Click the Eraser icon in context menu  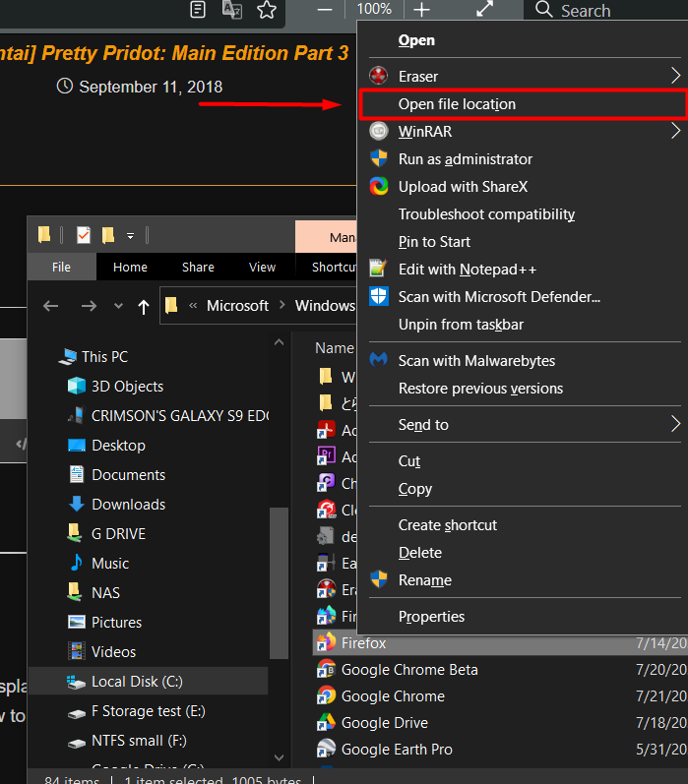coord(378,77)
